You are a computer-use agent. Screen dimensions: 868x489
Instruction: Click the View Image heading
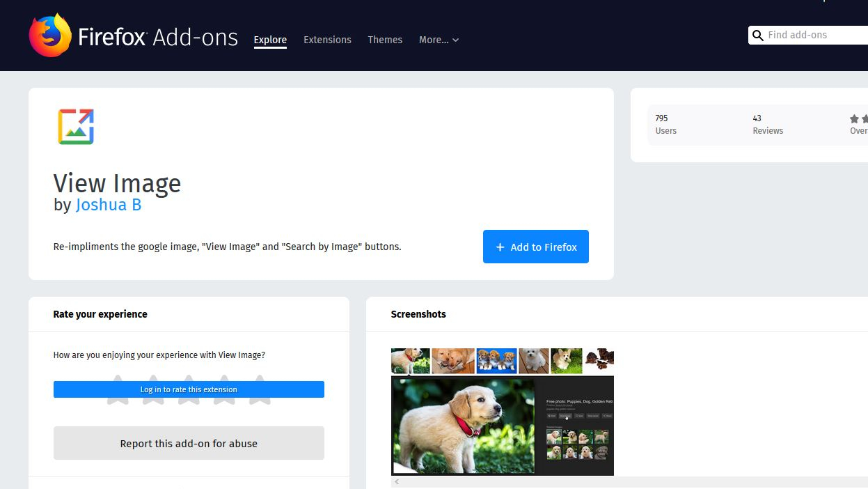(117, 183)
